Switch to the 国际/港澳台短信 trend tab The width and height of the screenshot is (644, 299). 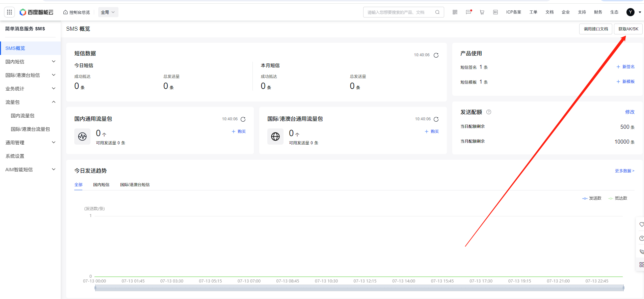[135, 185]
